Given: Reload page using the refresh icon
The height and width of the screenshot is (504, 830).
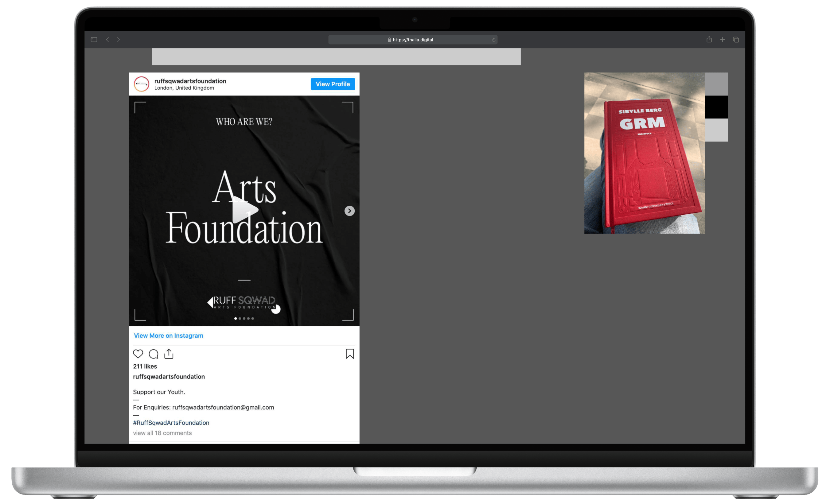Looking at the screenshot, I should coord(493,40).
